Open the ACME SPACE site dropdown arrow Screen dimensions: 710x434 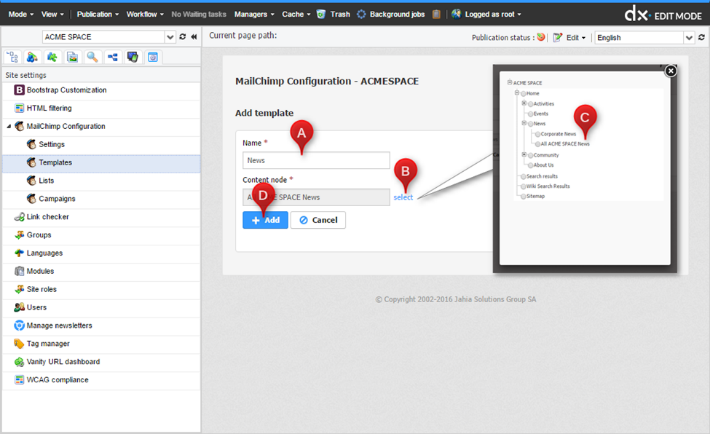click(170, 37)
